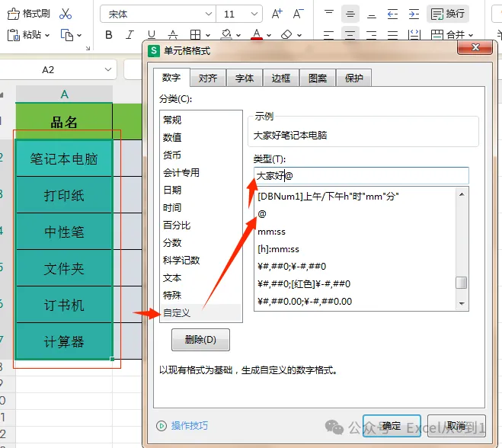This screenshot has width=502, height=448.
Task: Open the Borders dropdown arrow
Action: coord(208,35)
